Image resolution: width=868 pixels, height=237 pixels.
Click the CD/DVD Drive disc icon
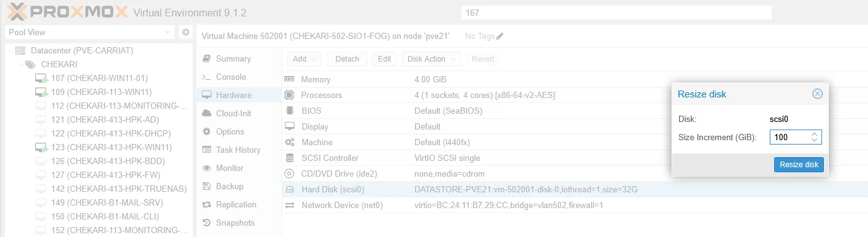[x=290, y=174]
